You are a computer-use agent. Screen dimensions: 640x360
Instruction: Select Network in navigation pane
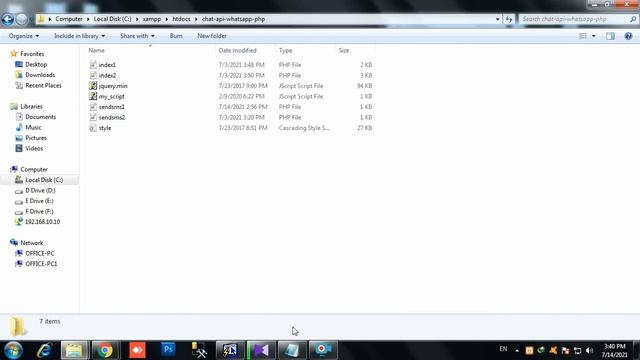31,243
